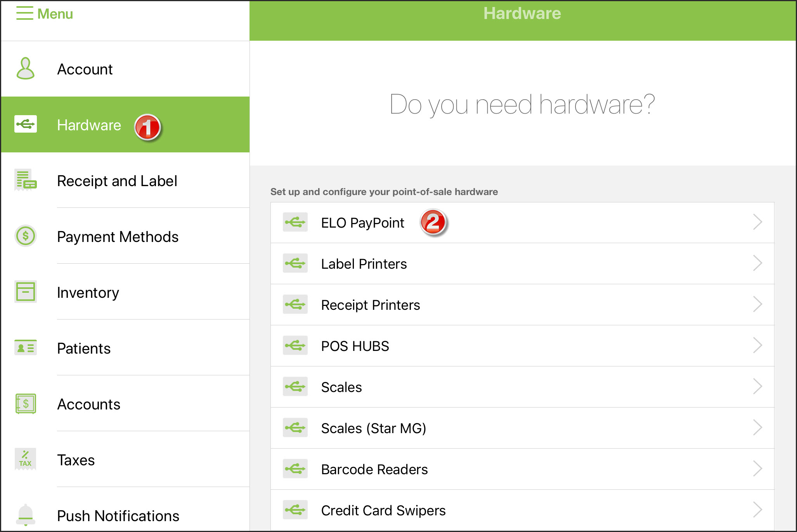Click the Inventory box icon
The image size is (797, 532).
(26, 292)
